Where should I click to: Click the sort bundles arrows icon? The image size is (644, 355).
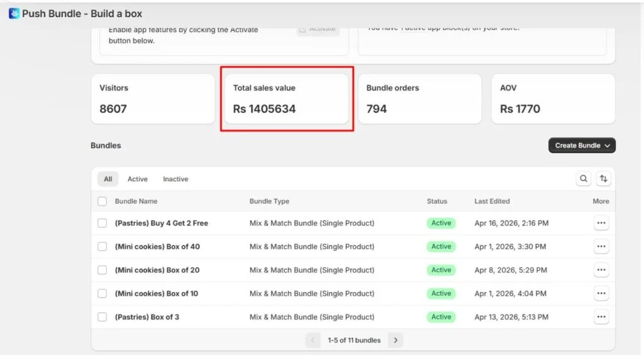[603, 179]
